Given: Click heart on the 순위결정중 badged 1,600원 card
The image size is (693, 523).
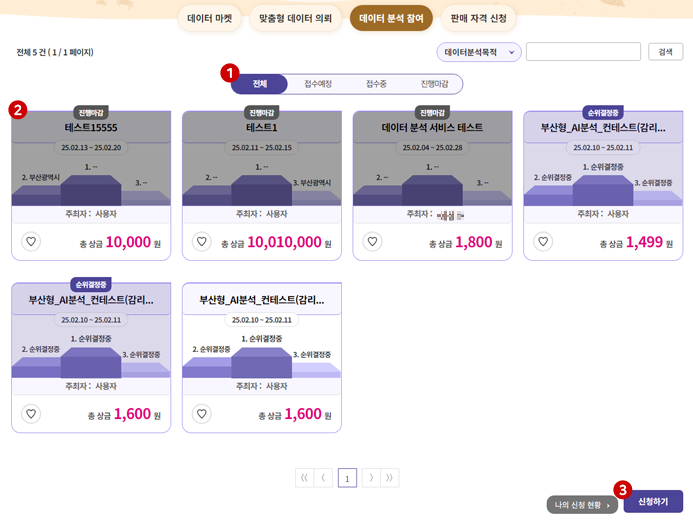Looking at the screenshot, I should point(31,413).
